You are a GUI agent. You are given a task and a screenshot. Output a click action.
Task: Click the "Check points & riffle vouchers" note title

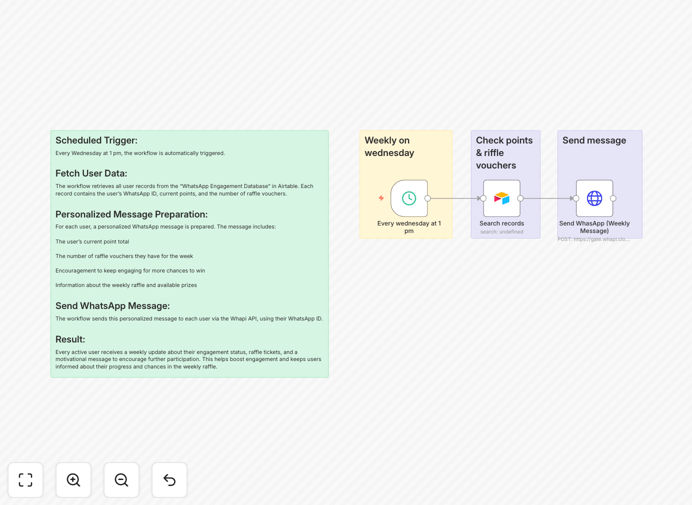(x=504, y=153)
